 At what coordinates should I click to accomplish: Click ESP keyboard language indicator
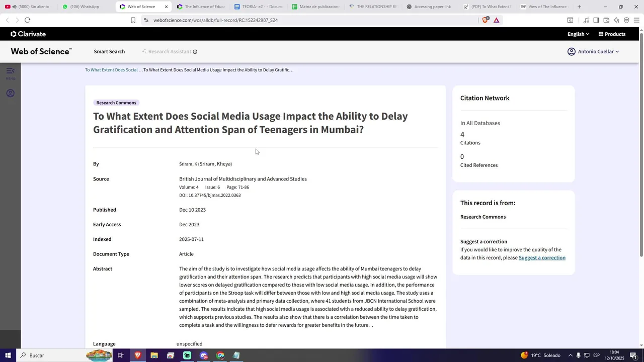[x=596, y=355]
